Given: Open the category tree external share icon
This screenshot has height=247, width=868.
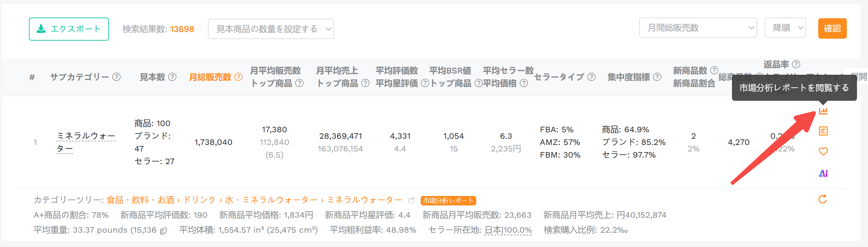Looking at the screenshot, I should pos(411,200).
